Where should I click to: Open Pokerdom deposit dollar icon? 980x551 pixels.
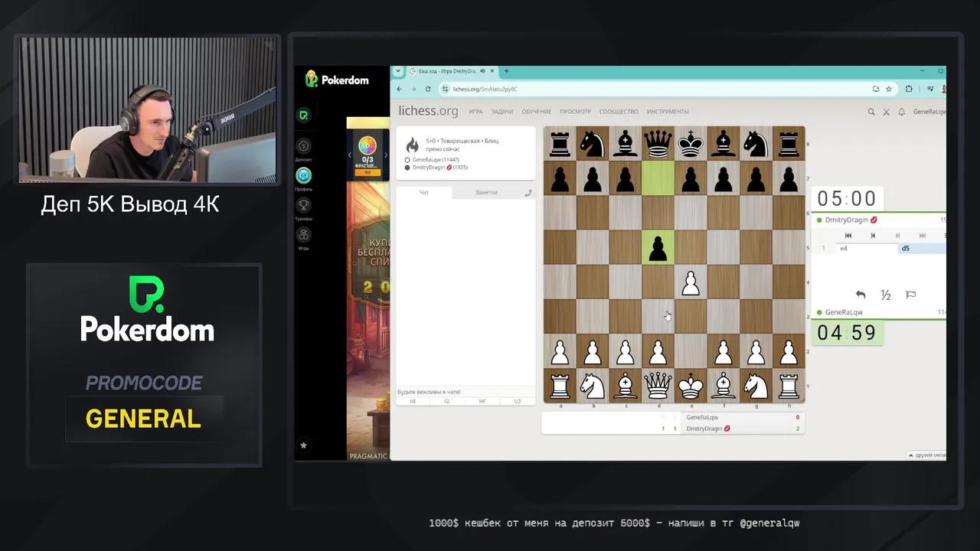(x=304, y=146)
